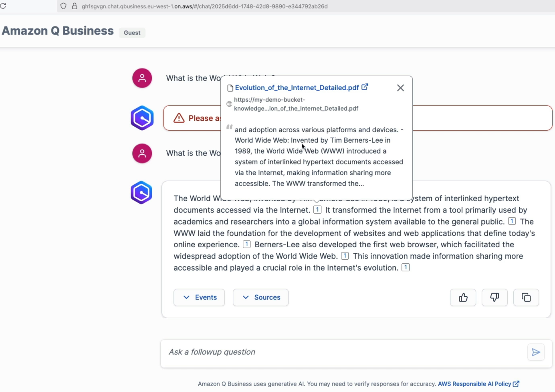Click the first question's user avatar

(x=142, y=78)
